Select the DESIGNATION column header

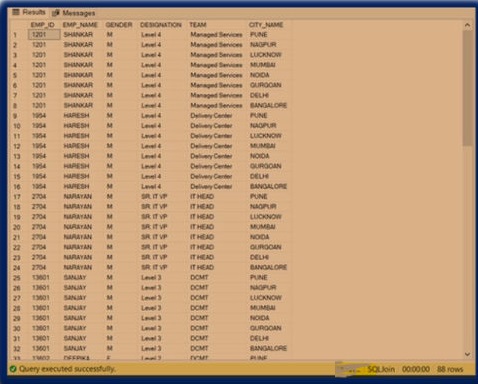tap(161, 25)
